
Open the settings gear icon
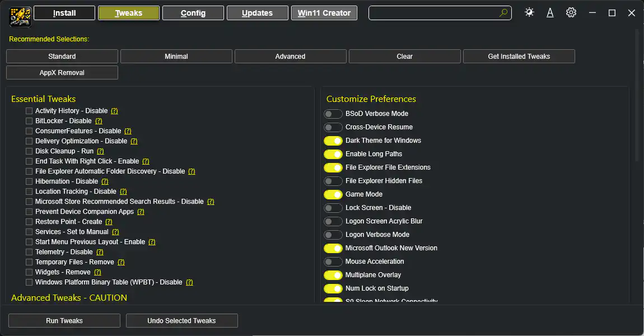[571, 13]
